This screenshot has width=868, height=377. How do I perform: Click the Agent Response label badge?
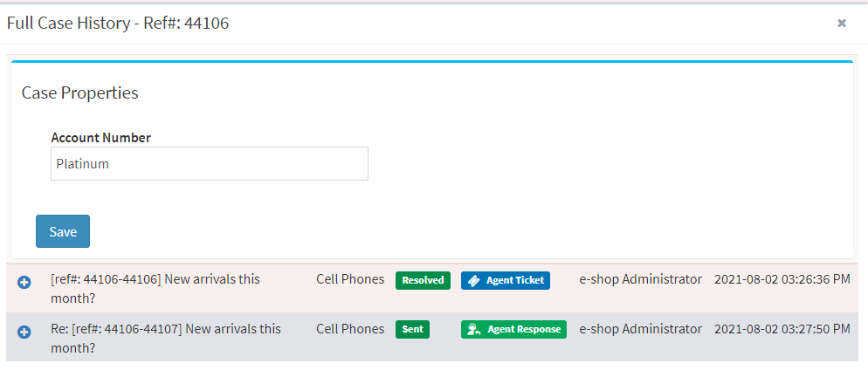(x=513, y=329)
